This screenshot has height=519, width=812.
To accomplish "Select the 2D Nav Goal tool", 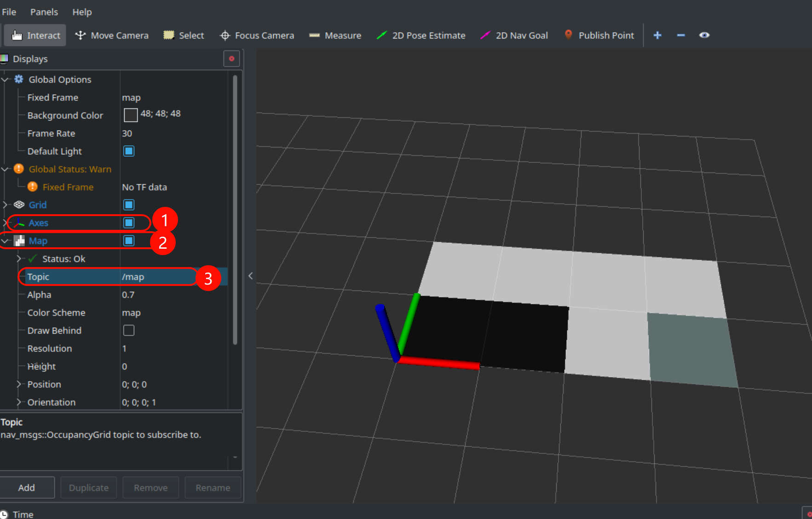I will (514, 35).
